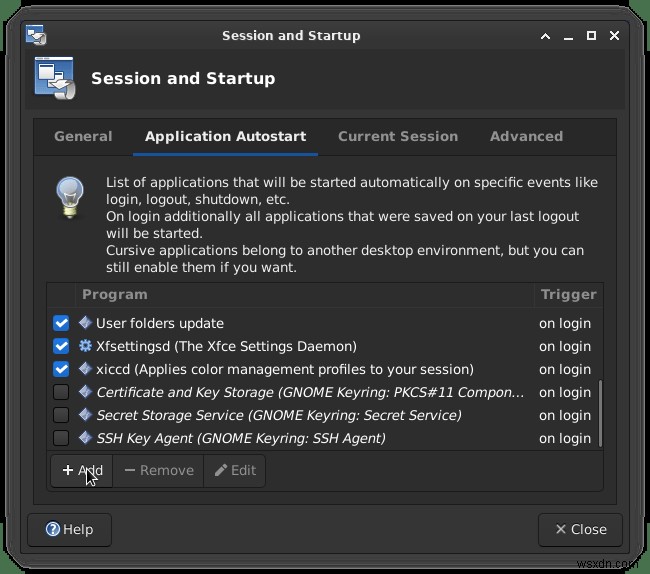Toggle the xiccd color management checkbox
The image size is (650, 574).
tap(61, 369)
